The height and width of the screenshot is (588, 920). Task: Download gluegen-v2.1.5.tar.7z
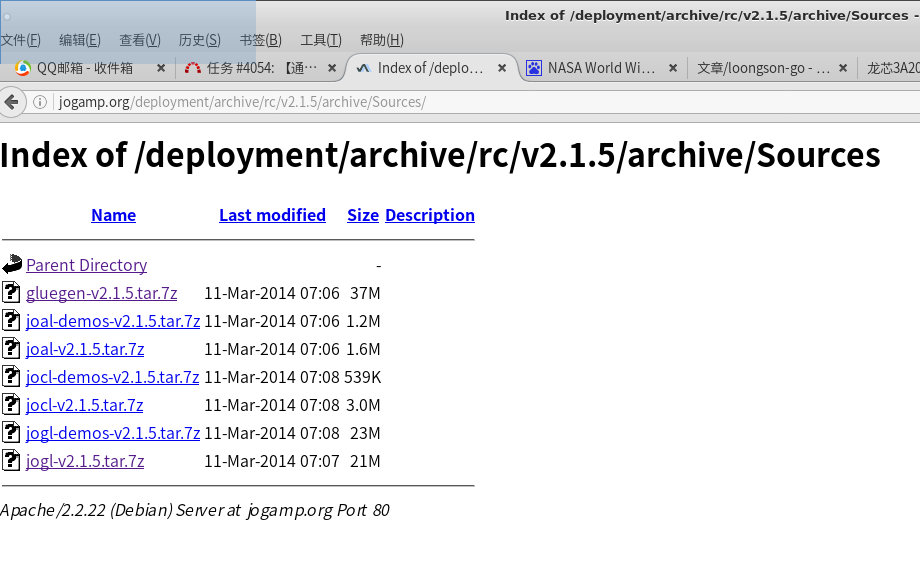(102, 293)
